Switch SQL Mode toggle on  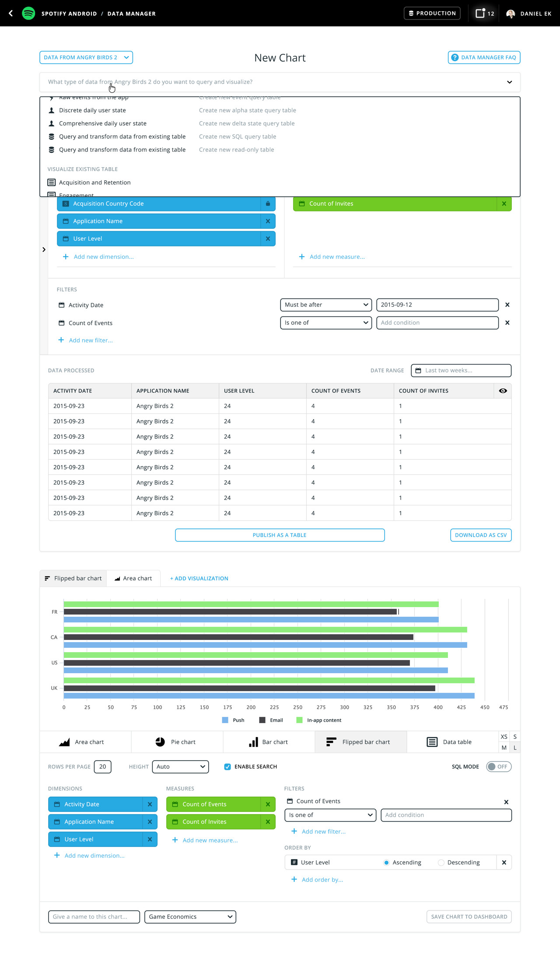pos(499,766)
